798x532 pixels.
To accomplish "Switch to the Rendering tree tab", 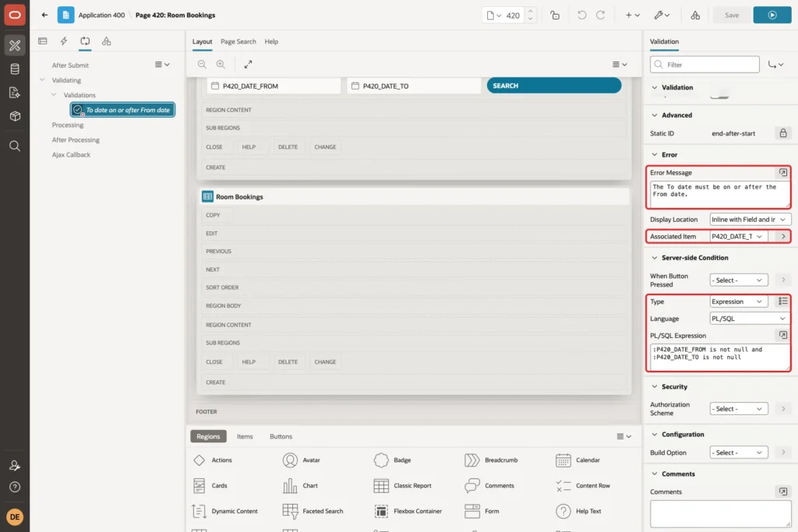I will [x=43, y=41].
